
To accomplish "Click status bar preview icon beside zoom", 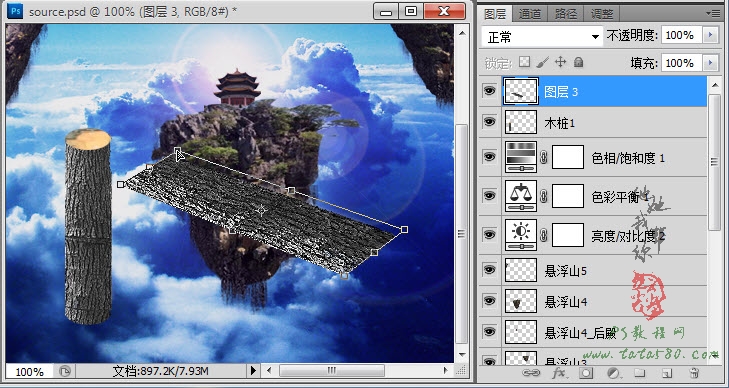I will click(x=64, y=371).
